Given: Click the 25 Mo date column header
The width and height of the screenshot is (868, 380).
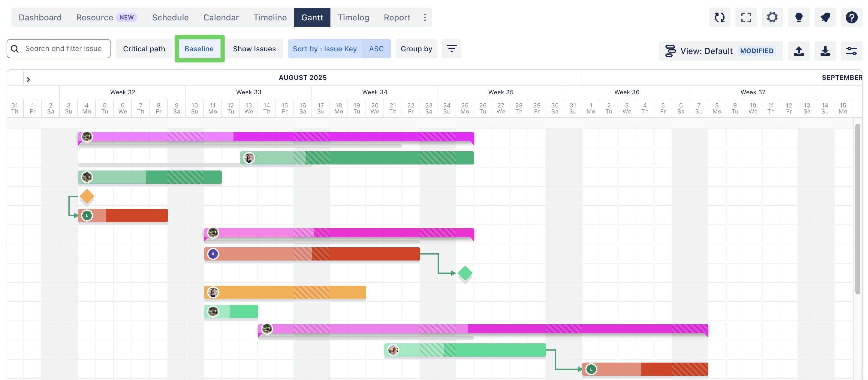Looking at the screenshot, I should click(465, 108).
